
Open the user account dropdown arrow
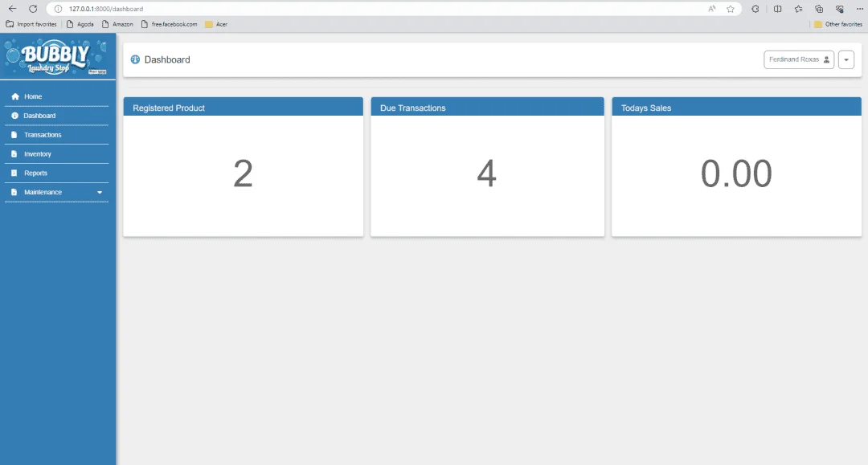tap(845, 59)
